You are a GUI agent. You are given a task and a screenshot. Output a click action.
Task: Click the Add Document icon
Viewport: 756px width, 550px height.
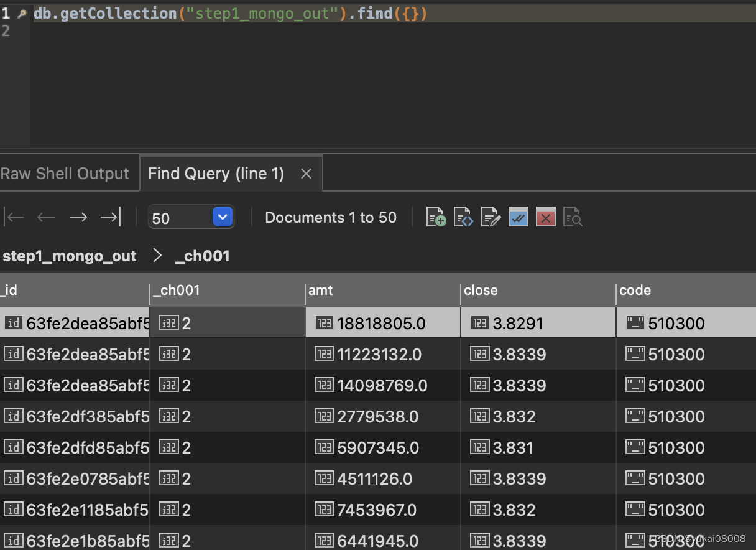click(x=436, y=217)
